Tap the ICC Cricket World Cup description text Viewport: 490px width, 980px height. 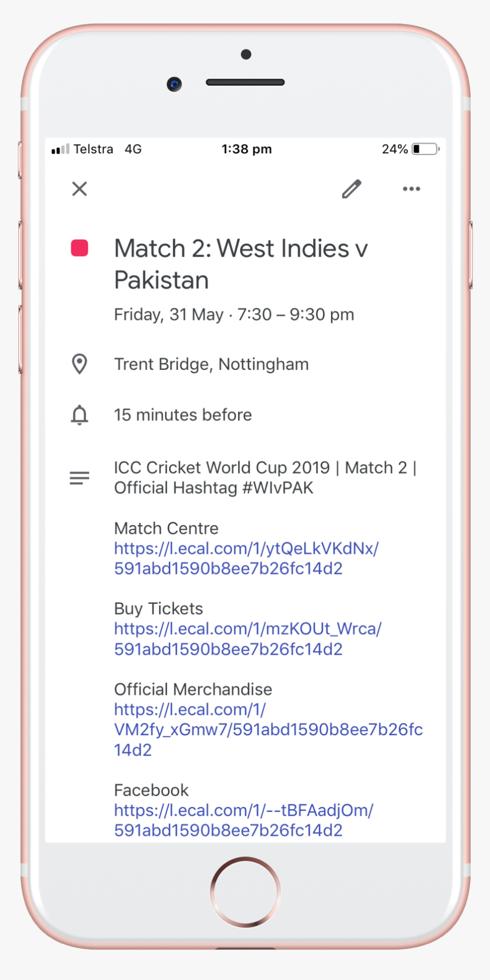265,477
